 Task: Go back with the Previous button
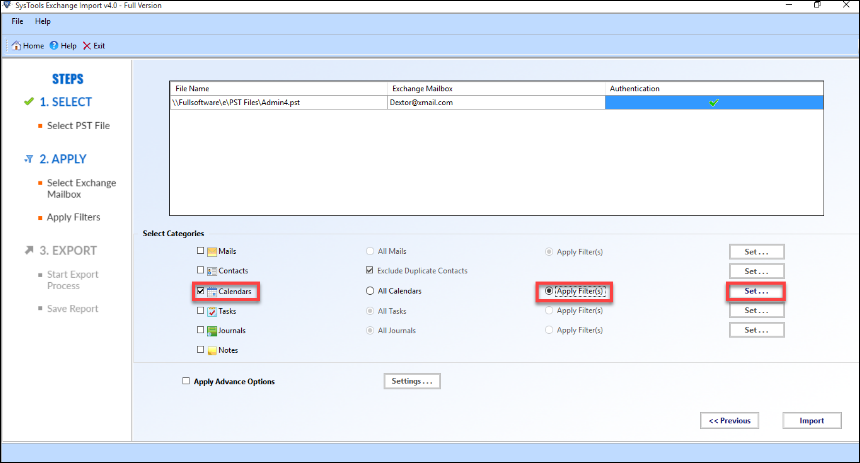click(x=729, y=421)
